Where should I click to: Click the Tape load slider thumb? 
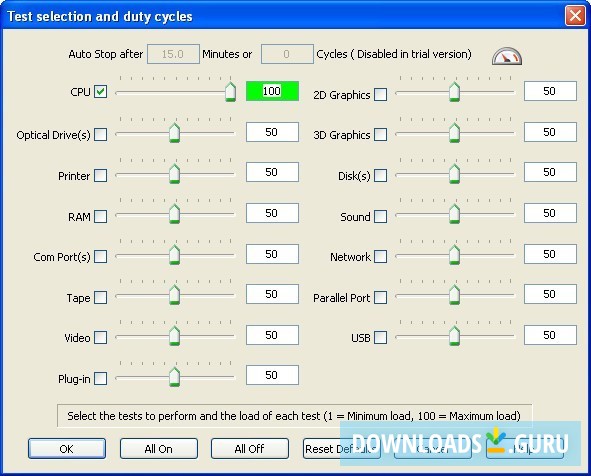click(174, 295)
